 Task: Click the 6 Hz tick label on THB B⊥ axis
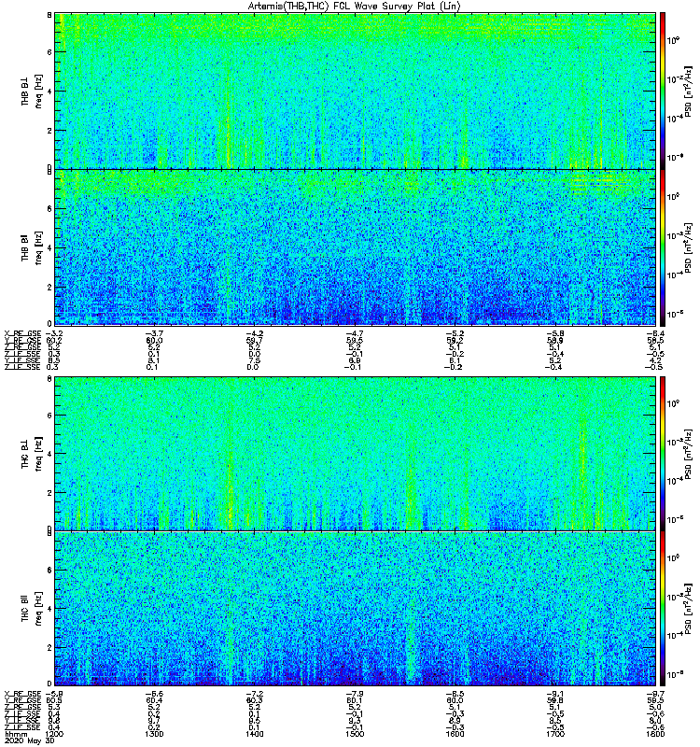[49, 52]
